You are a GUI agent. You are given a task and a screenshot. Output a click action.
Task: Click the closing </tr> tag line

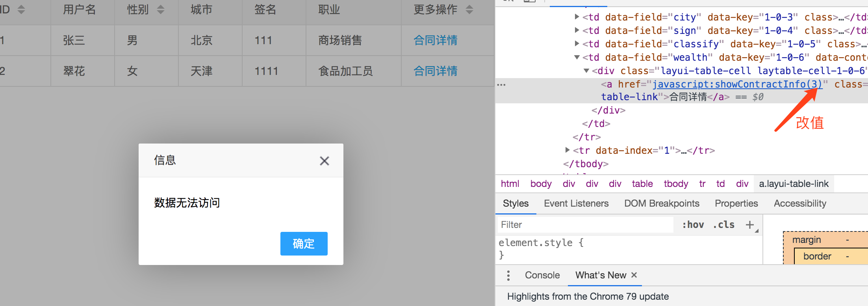point(586,137)
